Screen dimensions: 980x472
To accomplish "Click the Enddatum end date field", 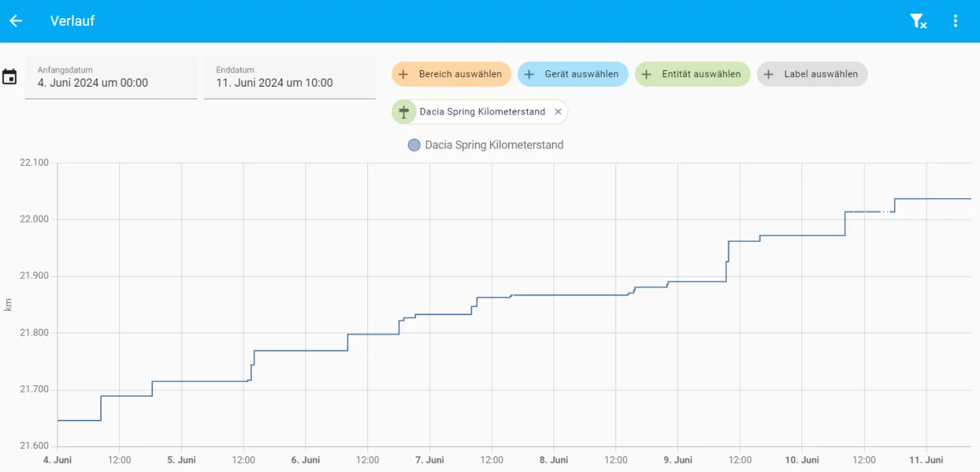I will (x=289, y=77).
